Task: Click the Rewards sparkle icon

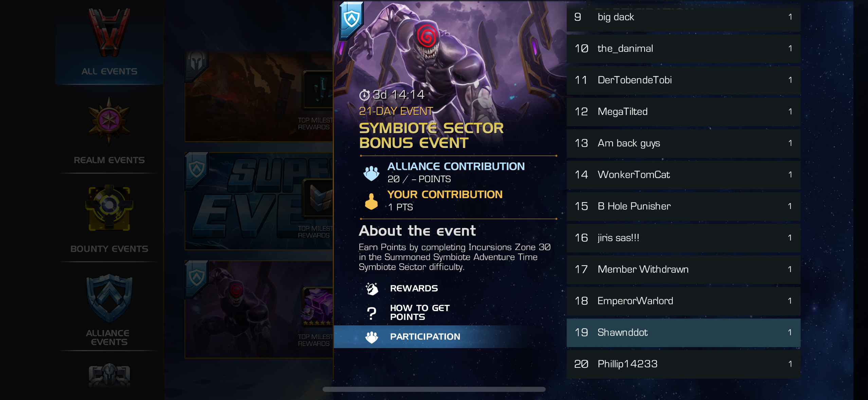Action: 372,288
